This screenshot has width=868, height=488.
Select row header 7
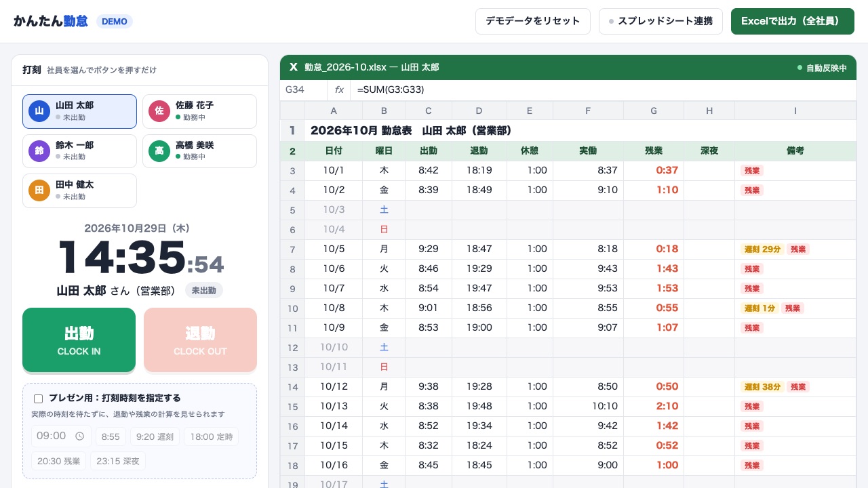coord(292,249)
